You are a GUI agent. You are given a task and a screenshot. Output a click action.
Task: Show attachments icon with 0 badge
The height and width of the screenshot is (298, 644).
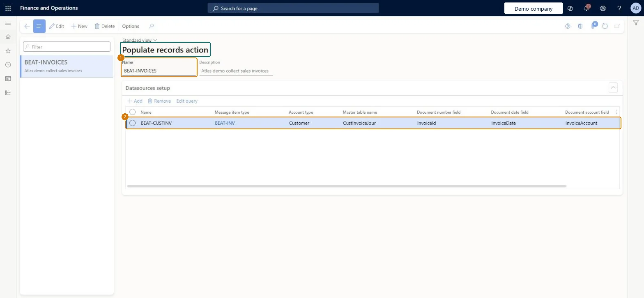coord(593,26)
